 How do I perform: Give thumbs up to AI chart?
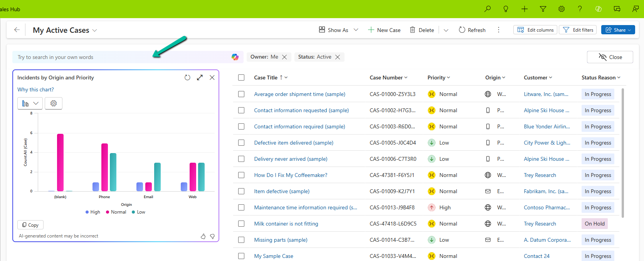pos(203,236)
